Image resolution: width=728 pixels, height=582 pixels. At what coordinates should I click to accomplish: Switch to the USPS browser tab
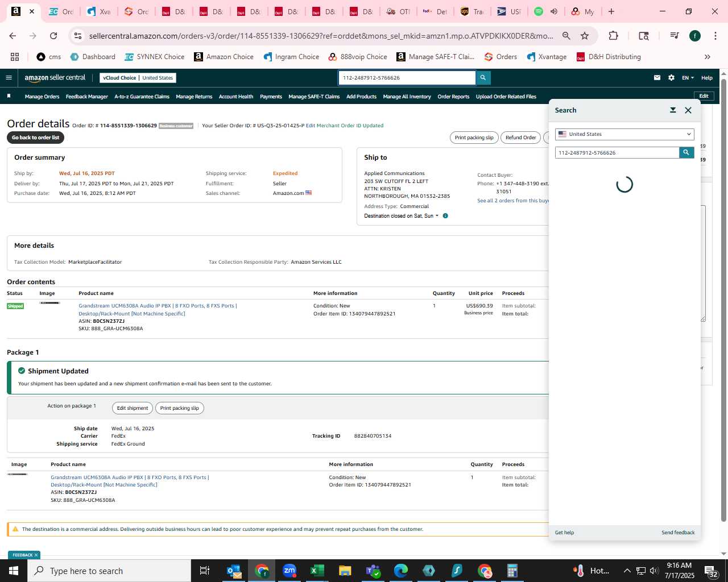(508, 11)
